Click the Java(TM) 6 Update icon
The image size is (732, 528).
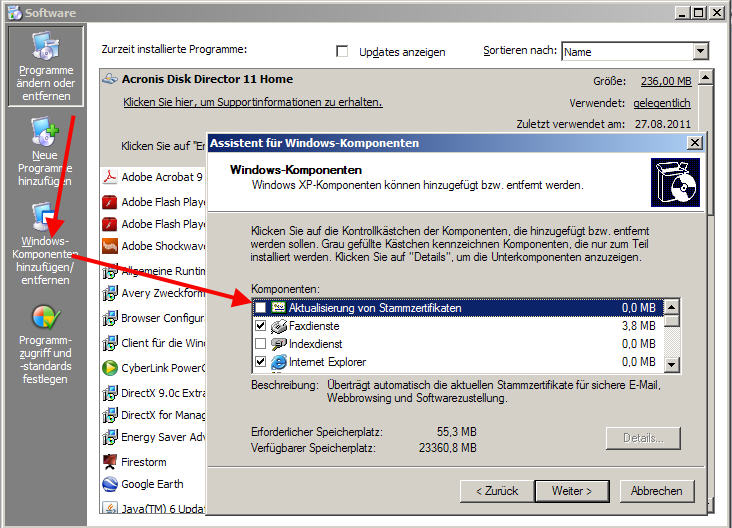point(110,508)
